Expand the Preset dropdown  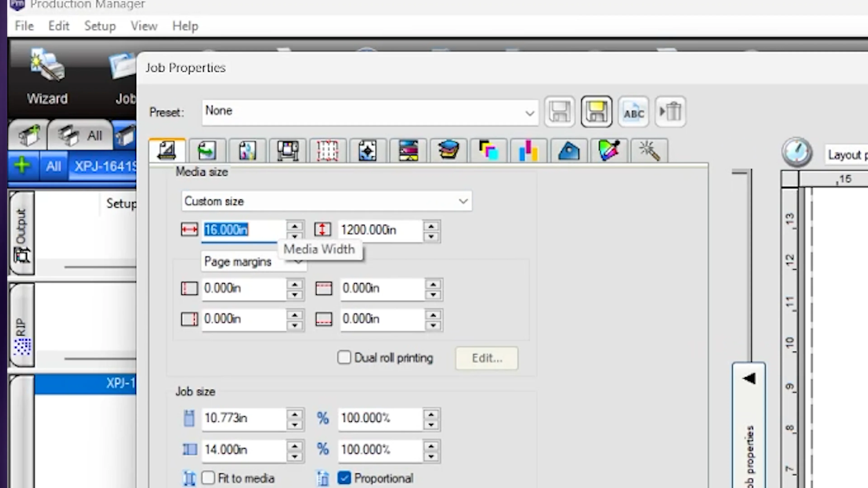(529, 113)
